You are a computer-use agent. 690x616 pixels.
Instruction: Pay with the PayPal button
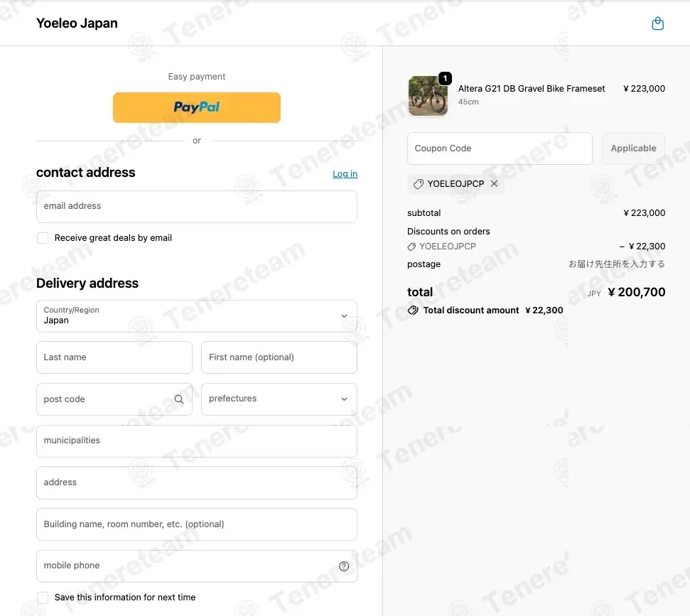click(x=197, y=107)
